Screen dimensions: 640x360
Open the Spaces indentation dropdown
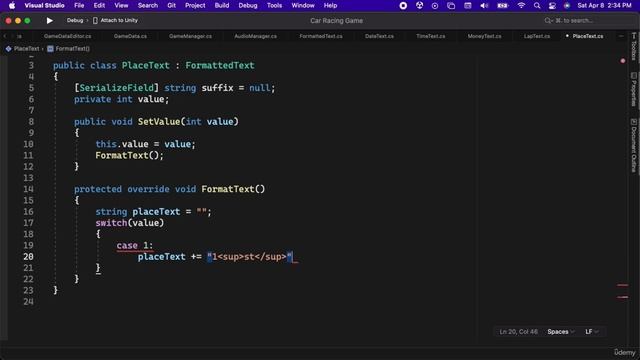[x=561, y=332]
